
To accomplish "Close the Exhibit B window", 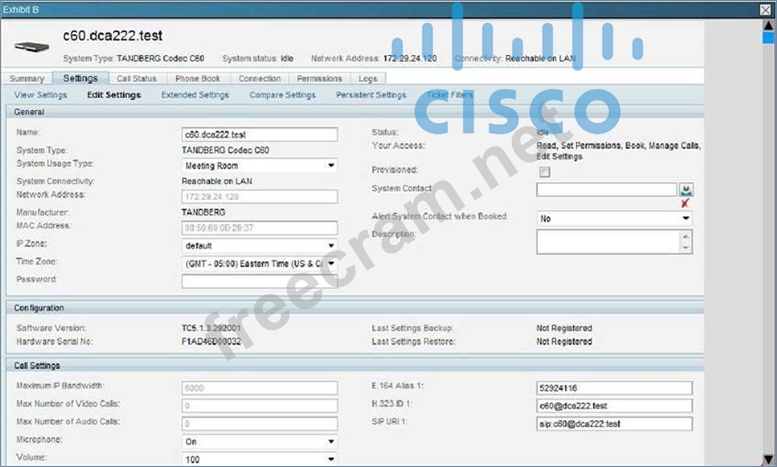I will click(766, 9).
